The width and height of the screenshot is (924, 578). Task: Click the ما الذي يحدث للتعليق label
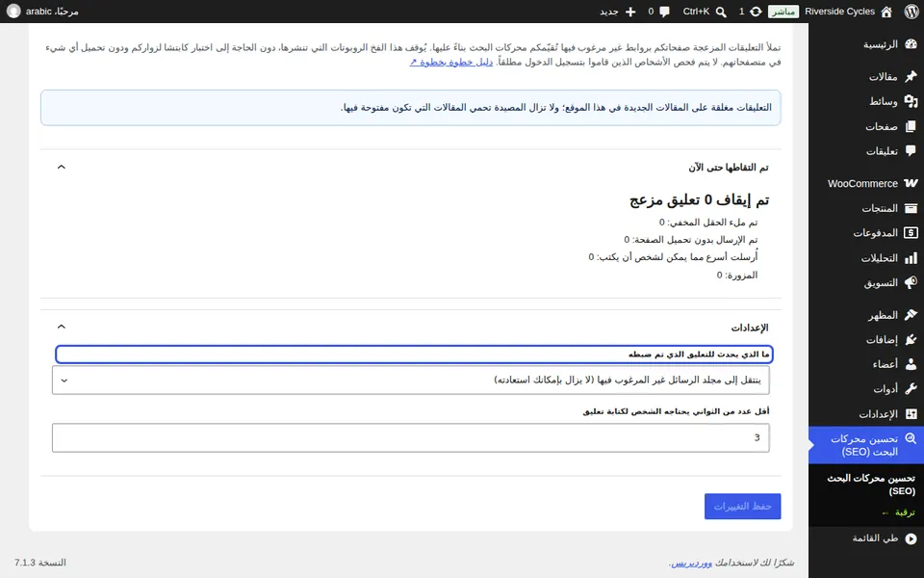(699, 355)
